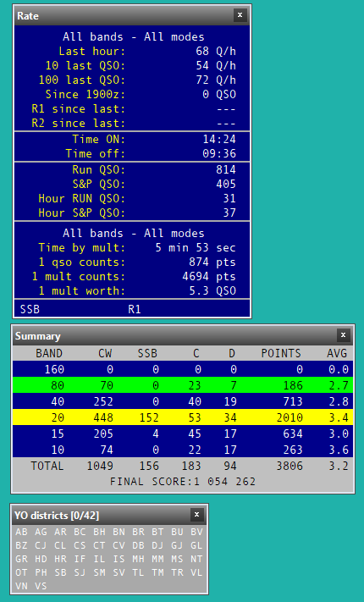Image resolution: width=364 pixels, height=602 pixels.
Task: Click the Last hour rate value 68 Q/h
Action: pos(216,51)
